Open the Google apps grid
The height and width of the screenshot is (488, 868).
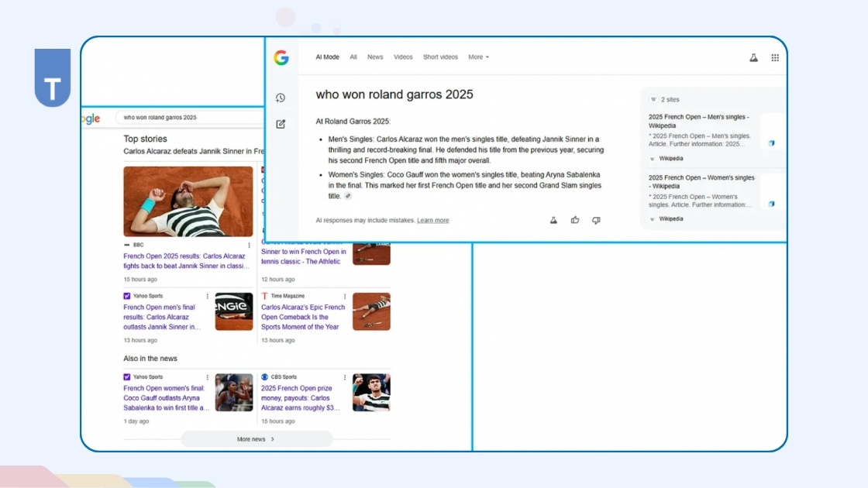(775, 57)
